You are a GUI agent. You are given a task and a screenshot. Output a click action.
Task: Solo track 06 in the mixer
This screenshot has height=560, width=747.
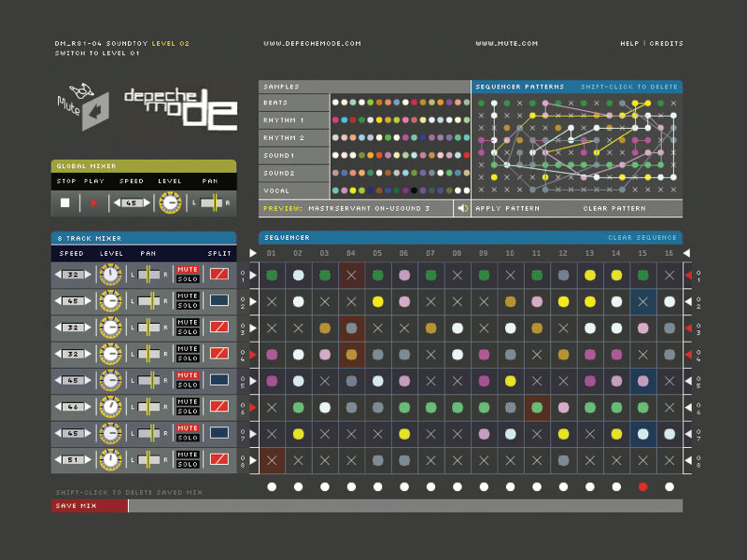(x=188, y=412)
